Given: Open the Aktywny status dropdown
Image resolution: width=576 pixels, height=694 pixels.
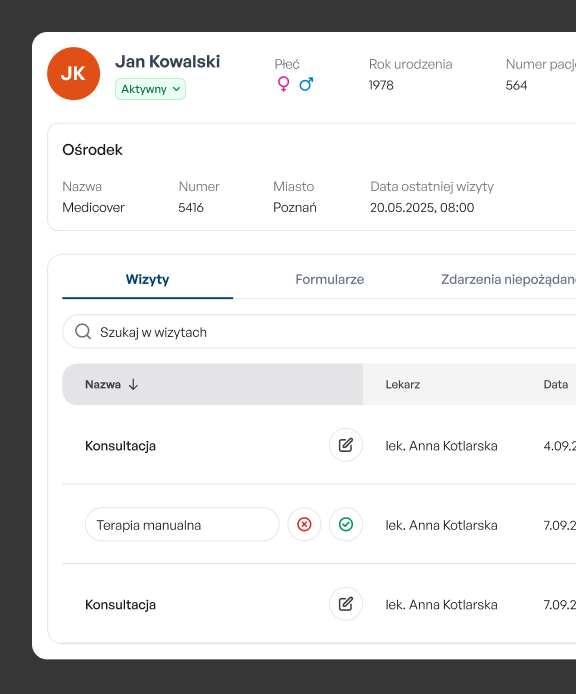Looking at the screenshot, I should click(151, 89).
